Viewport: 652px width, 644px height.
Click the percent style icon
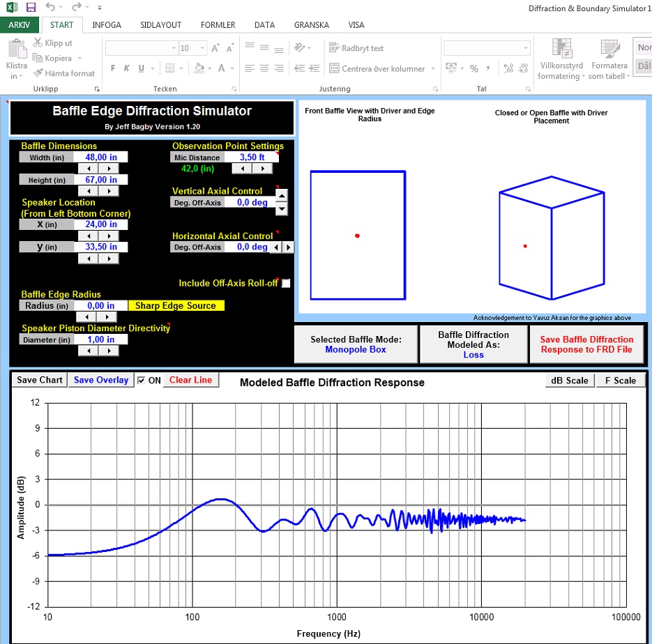click(474, 68)
